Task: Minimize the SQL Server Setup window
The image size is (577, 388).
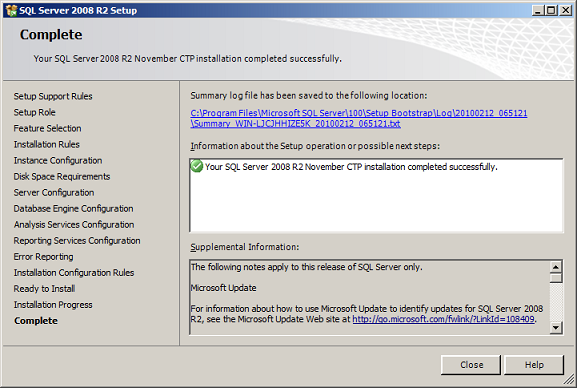Action: (x=538, y=10)
